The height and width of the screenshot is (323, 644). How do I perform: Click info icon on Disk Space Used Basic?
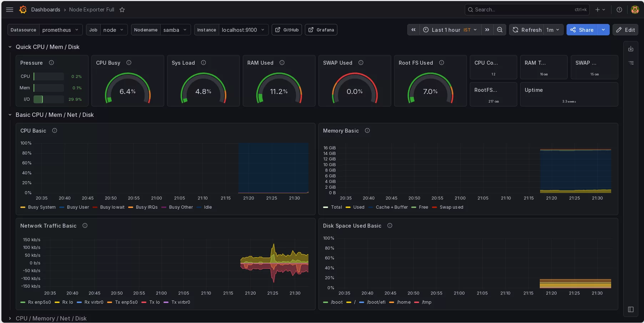390,225
